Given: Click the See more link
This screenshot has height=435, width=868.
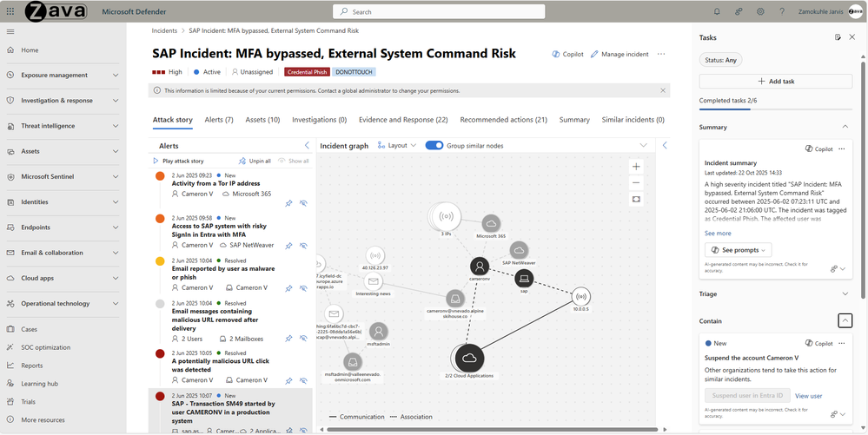Looking at the screenshot, I should 718,234.
